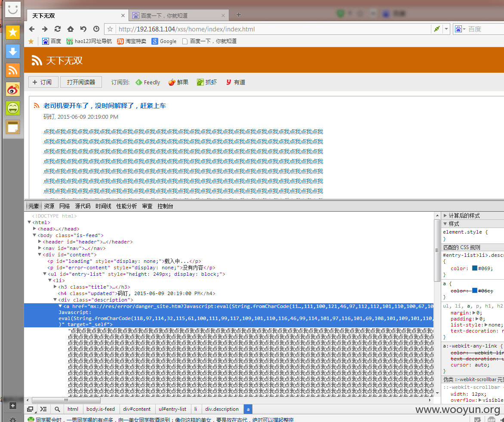Open the notes sidebar icon
The height and width of the screenshot is (422, 504).
13,127
